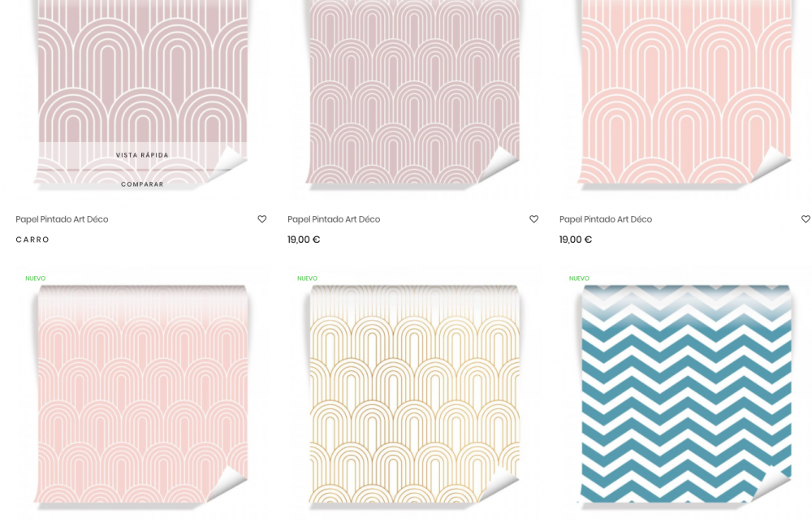Click the 19,00 € price of the right wallpaper

(576, 240)
